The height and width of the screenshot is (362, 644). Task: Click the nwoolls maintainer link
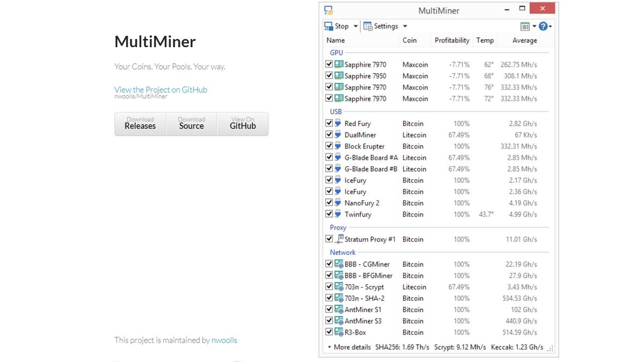point(224,340)
